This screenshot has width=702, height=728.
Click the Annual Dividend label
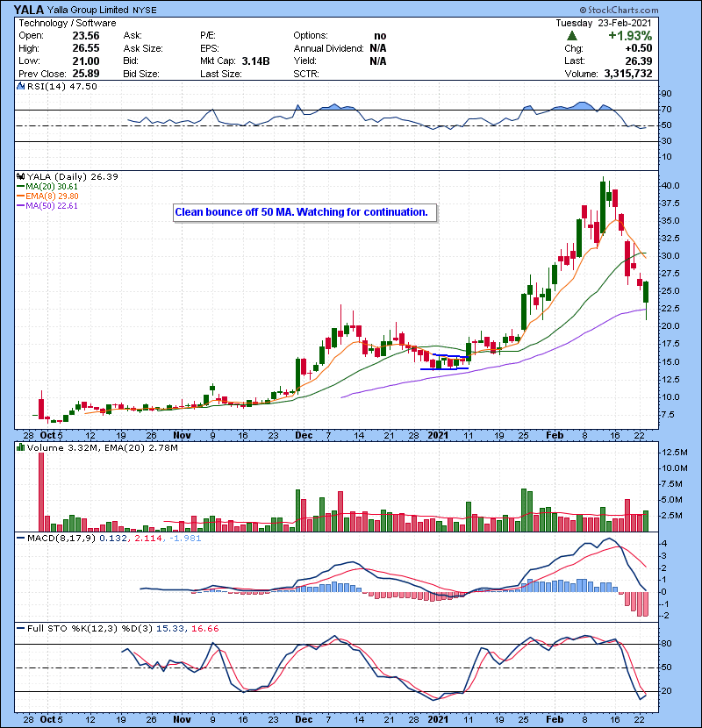[x=328, y=48]
